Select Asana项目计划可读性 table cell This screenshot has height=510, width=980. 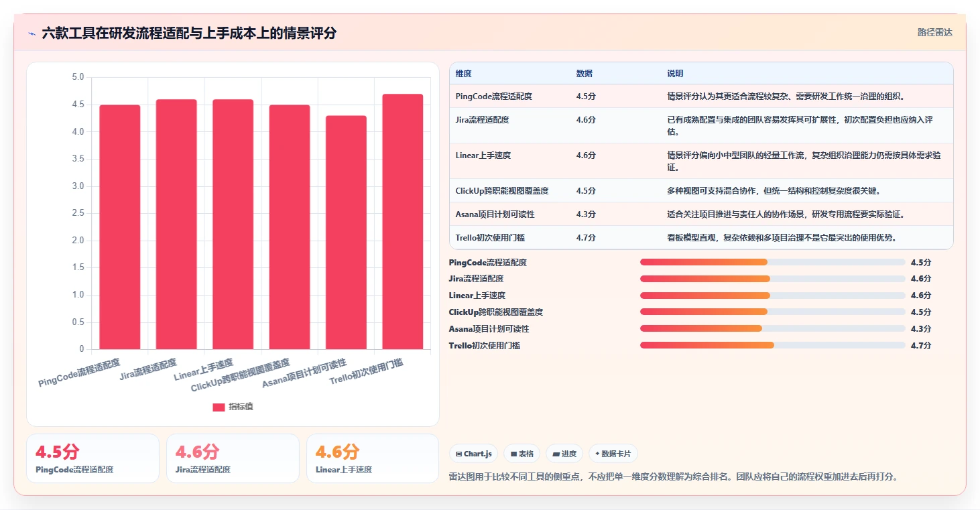click(495, 214)
